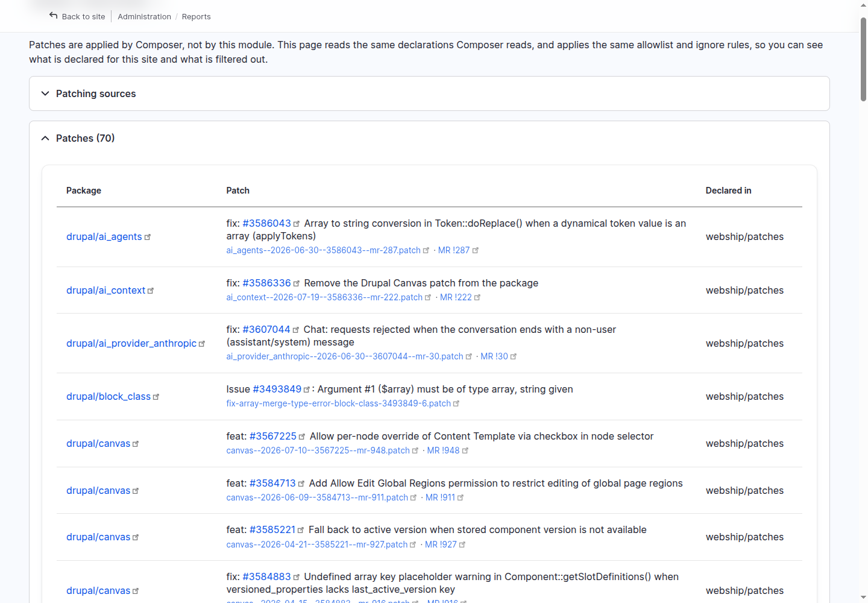Open the ai_agents mr-287 patch file link
This screenshot has height=603, width=868.
click(323, 250)
